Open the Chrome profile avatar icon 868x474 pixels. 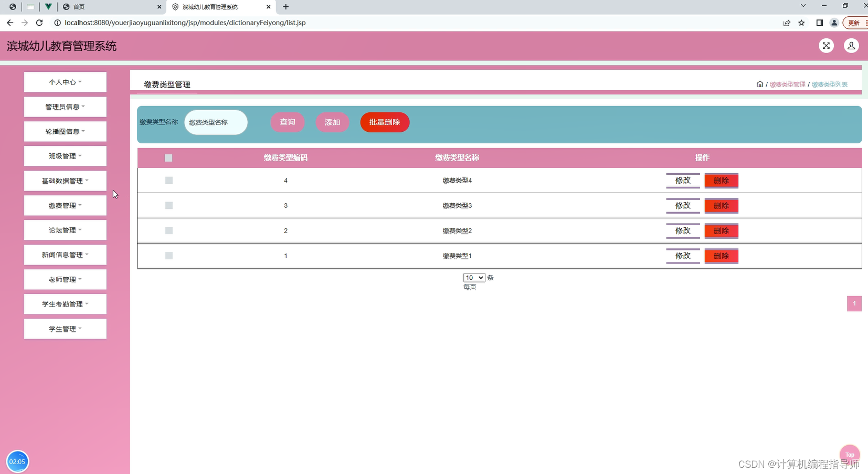pos(834,23)
